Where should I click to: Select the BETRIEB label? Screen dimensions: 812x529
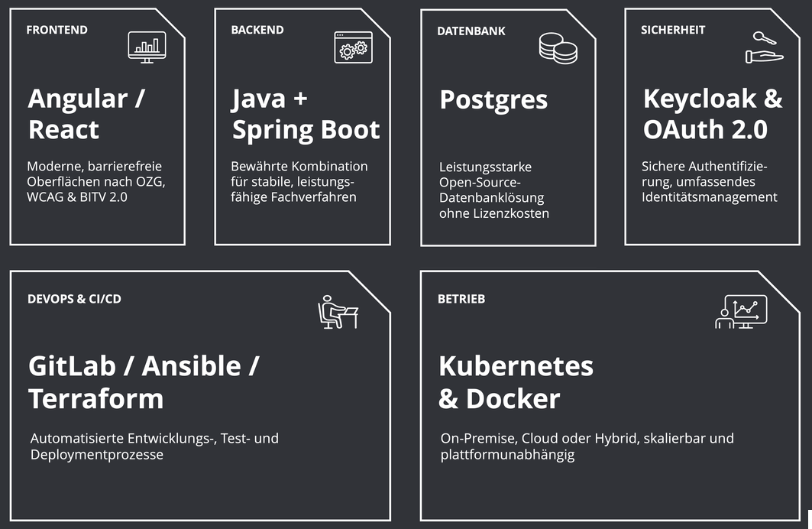[x=461, y=299]
